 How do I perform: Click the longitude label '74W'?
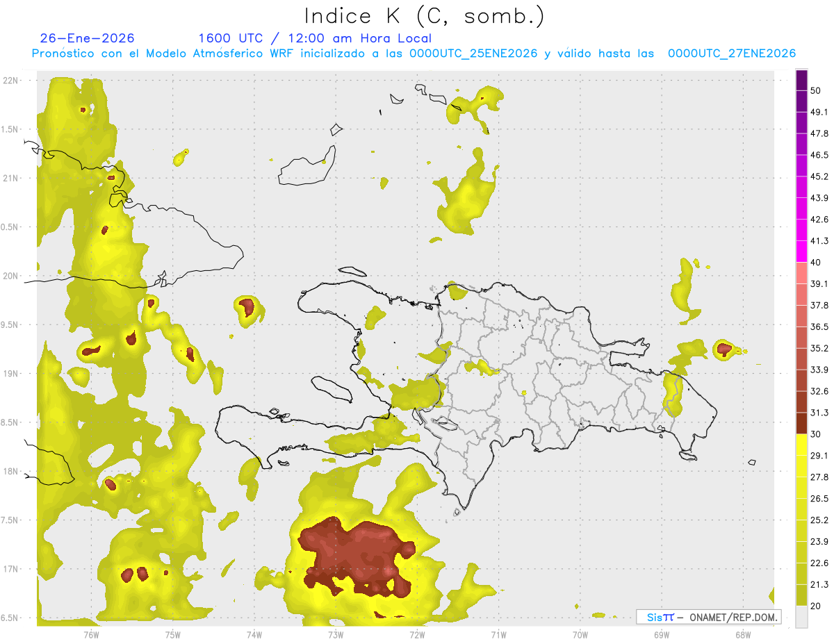click(254, 635)
